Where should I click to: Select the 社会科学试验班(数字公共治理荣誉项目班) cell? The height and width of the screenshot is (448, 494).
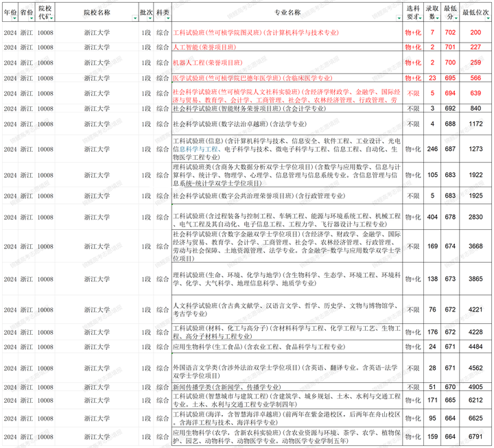pos(287,196)
